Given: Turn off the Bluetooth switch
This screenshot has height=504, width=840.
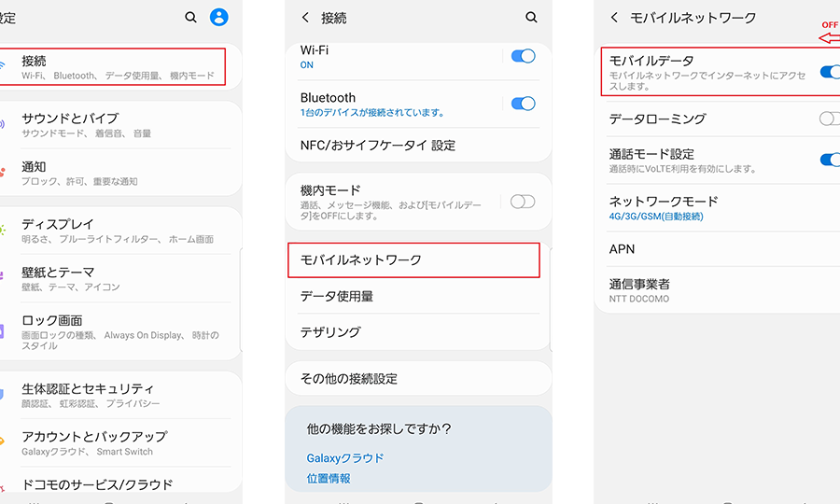Looking at the screenshot, I should [x=523, y=104].
